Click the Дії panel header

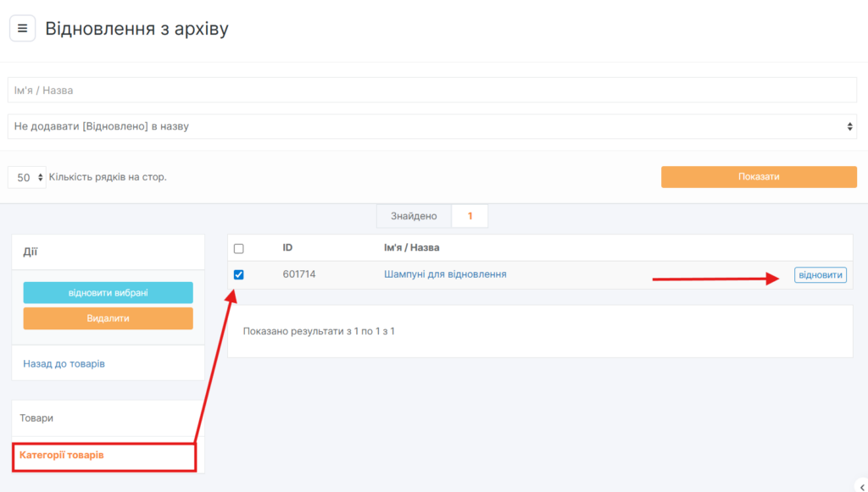point(31,252)
